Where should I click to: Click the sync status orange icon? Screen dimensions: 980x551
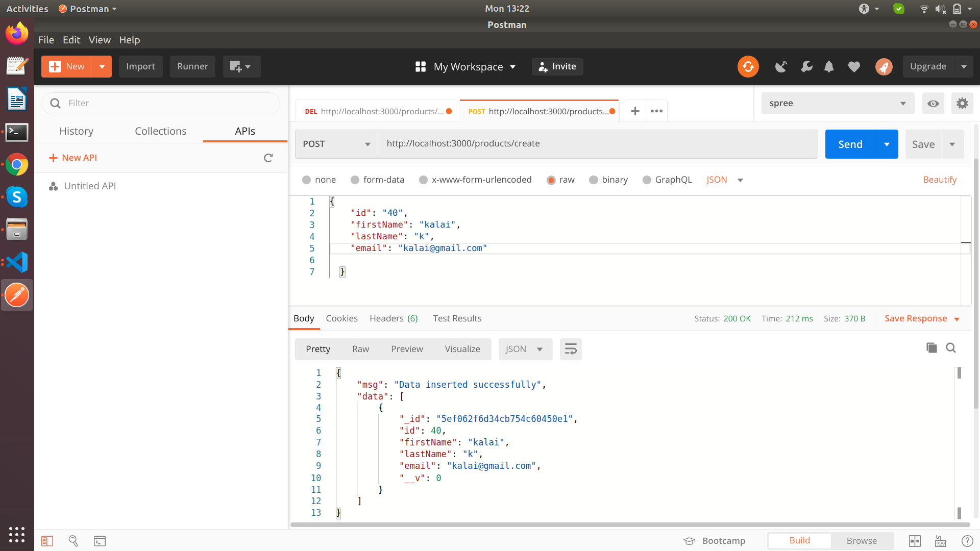748,67
